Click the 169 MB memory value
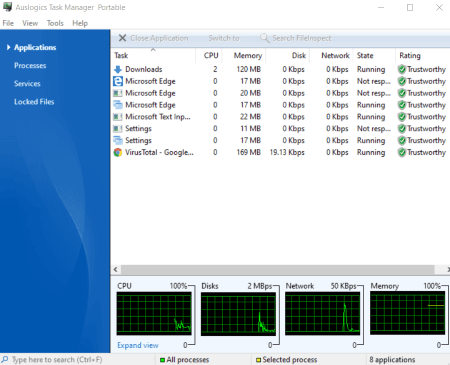The height and width of the screenshot is (365, 450). (249, 152)
